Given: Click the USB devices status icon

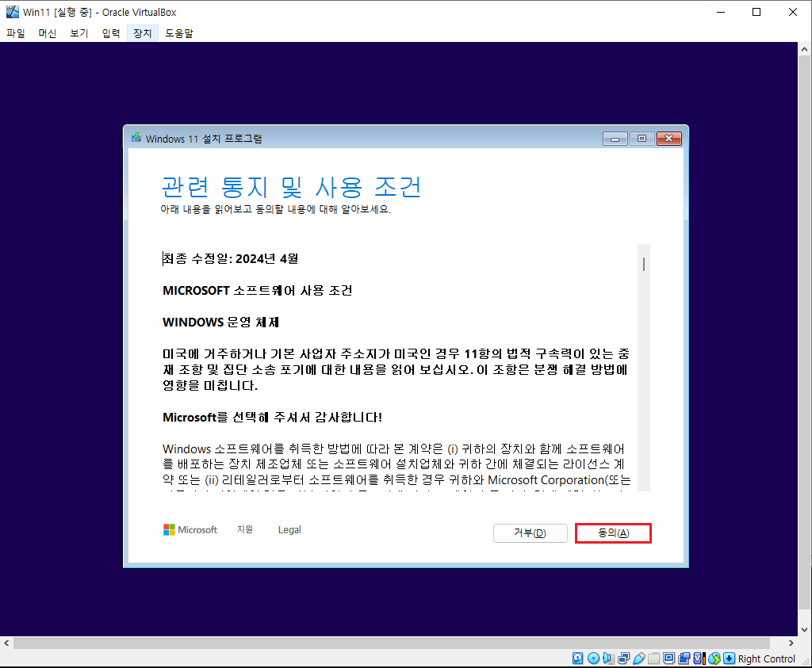Looking at the screenshot, I should tap(638, 658).
